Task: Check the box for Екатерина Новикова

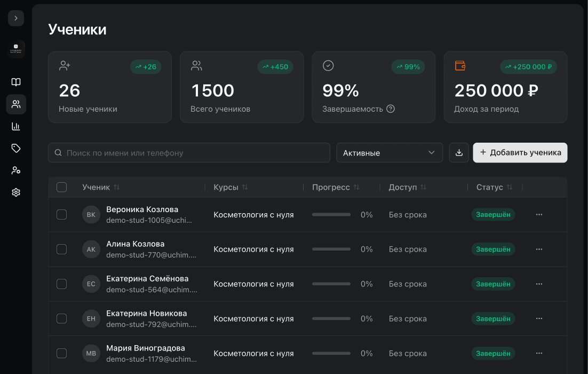Action: coord(61,319)
